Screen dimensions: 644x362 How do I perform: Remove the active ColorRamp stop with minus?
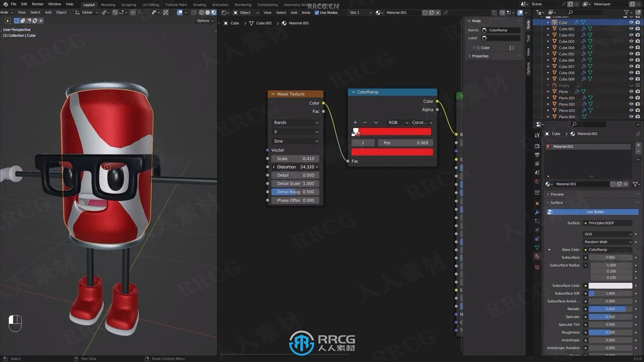point(365,122)
